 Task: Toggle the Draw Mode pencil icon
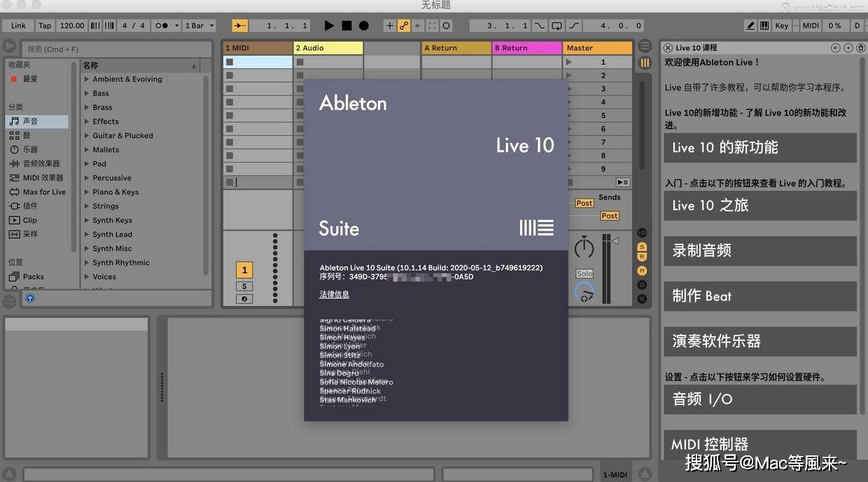pyautogui.click(x=750, y=25)
